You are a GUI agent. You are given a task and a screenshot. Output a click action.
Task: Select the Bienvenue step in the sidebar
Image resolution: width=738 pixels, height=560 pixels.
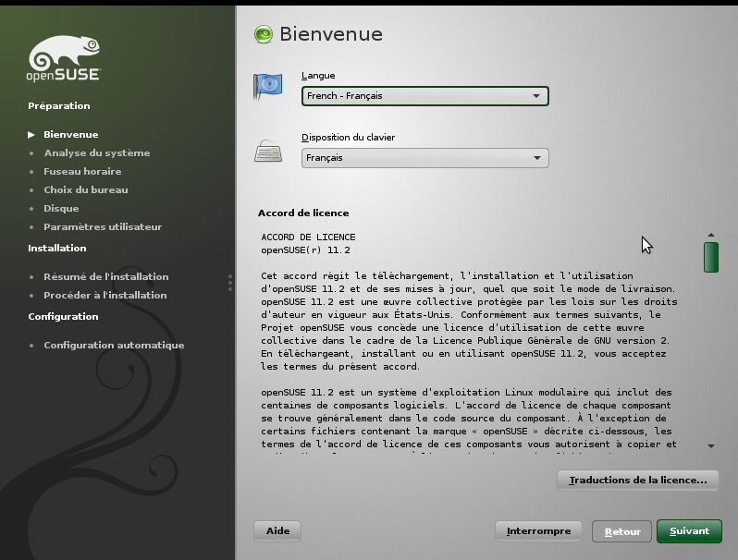[71, 135]
